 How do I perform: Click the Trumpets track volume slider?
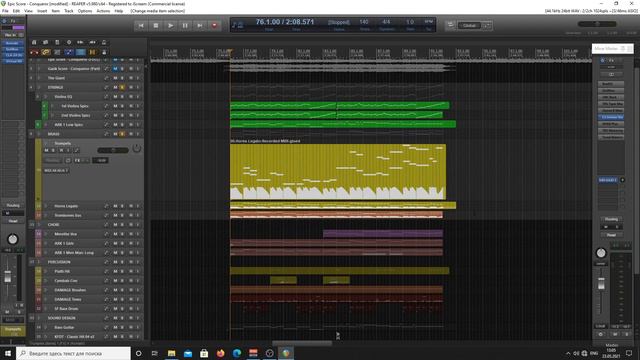[x=113, y=151]
